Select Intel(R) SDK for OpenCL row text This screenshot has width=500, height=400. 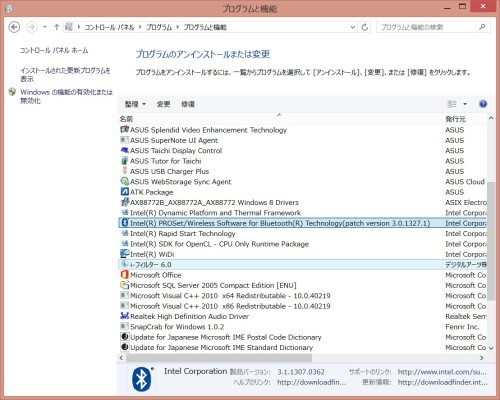(x=219, y=244)
